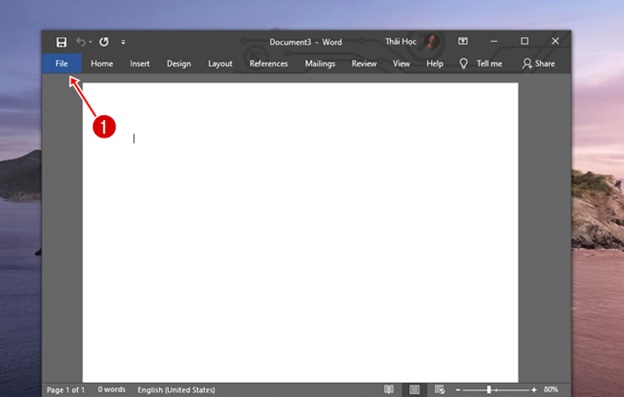Open Ribbon Display Options icon
This screenshot has width=624, height=397.
[x=463, y=41]
